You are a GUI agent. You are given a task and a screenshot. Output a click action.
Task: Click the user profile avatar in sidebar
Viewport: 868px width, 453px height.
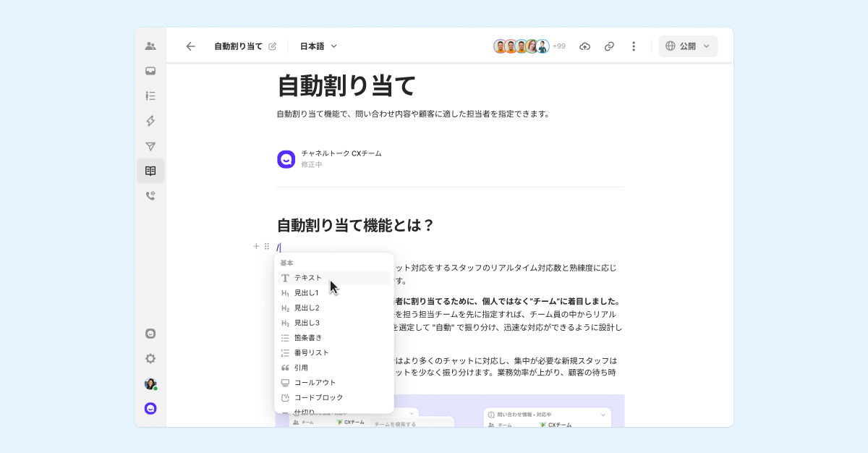[x=150, y=384]
